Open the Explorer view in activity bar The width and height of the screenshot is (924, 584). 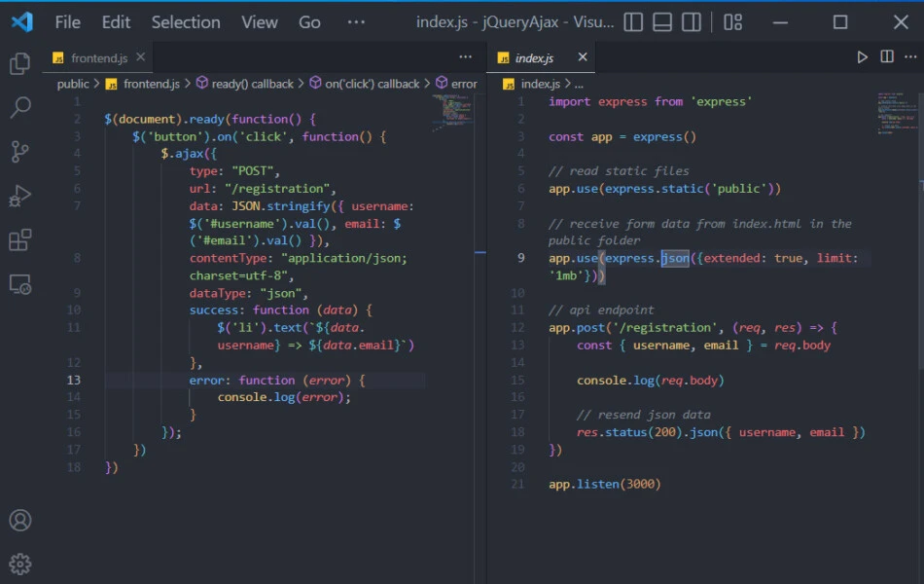pos(19,64)
